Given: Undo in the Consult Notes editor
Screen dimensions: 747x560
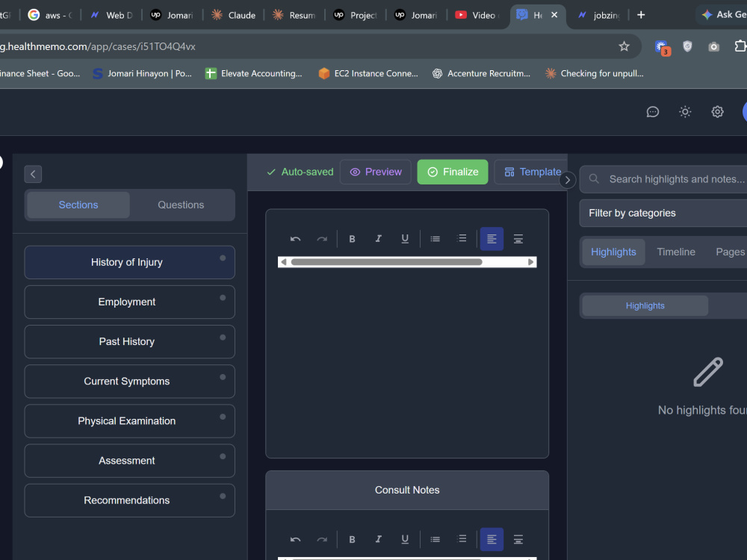Looking at the screenshot, I should 295,540.
